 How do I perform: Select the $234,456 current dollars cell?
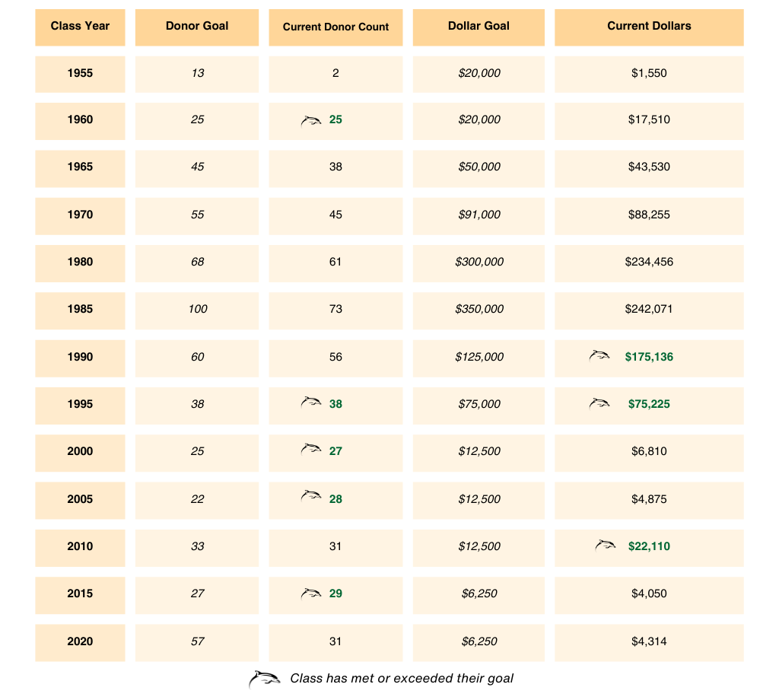(649, 262)
